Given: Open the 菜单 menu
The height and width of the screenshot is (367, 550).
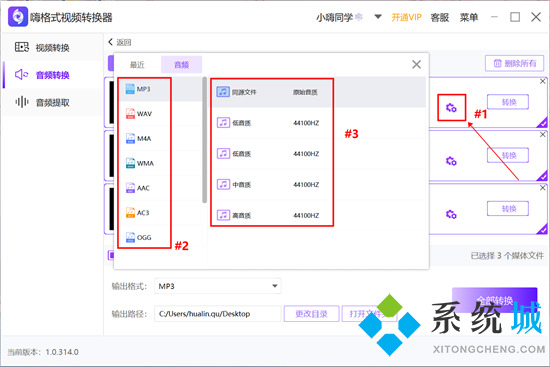Looking at the screenshot, I should point(469,17).
